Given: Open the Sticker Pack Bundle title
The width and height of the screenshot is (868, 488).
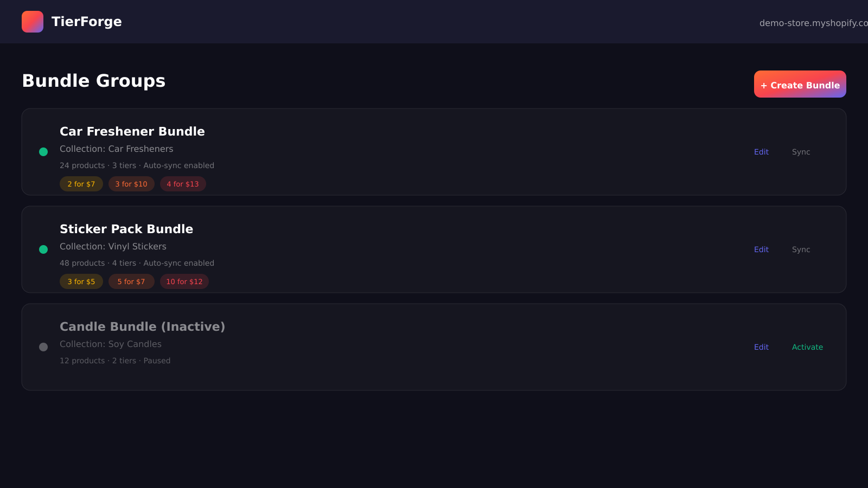Looking at the screenshot, I should click(126, 229).
